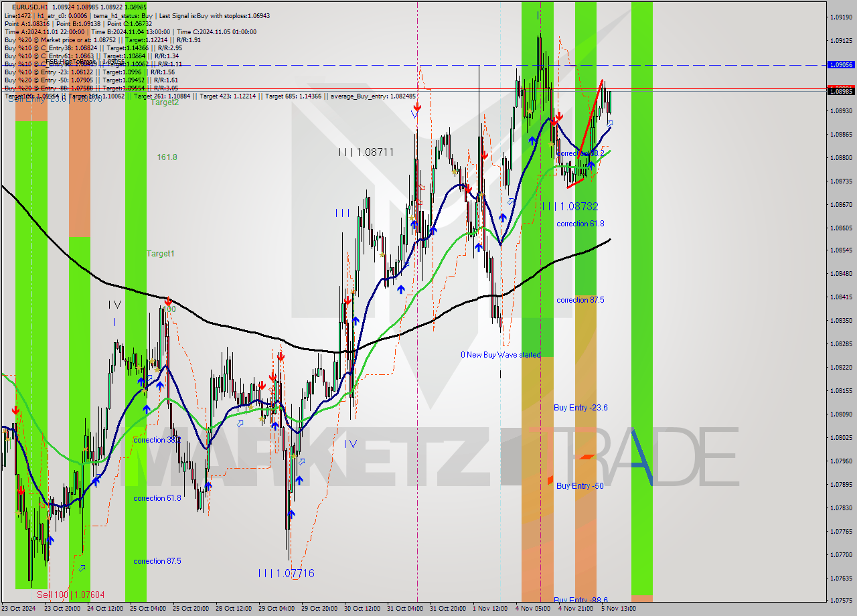Click the 1.07830 price axis label

click(x=841, y=508)
